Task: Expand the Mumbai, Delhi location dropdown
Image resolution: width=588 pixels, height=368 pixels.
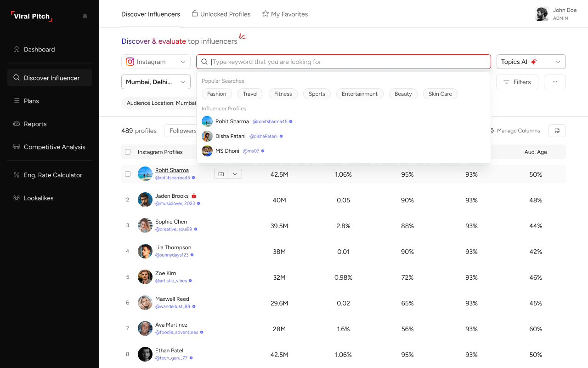Action: pyautogui.click(x=156, y=82)
